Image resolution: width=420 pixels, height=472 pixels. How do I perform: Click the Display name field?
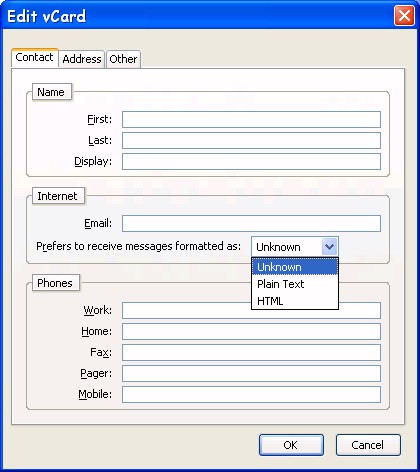(x=251, y=161)
